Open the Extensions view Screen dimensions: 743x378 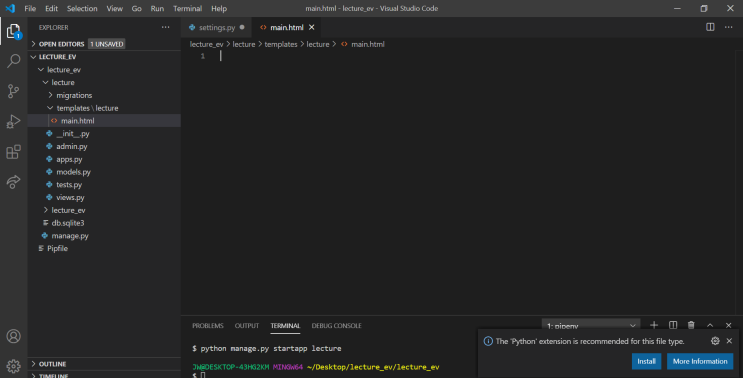[x=14, y=152]
